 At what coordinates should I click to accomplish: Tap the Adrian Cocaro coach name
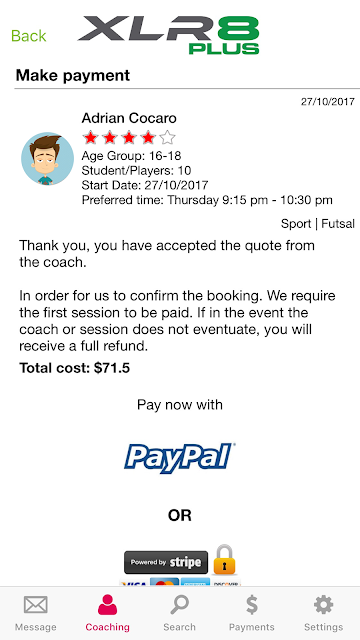[129, 118]
